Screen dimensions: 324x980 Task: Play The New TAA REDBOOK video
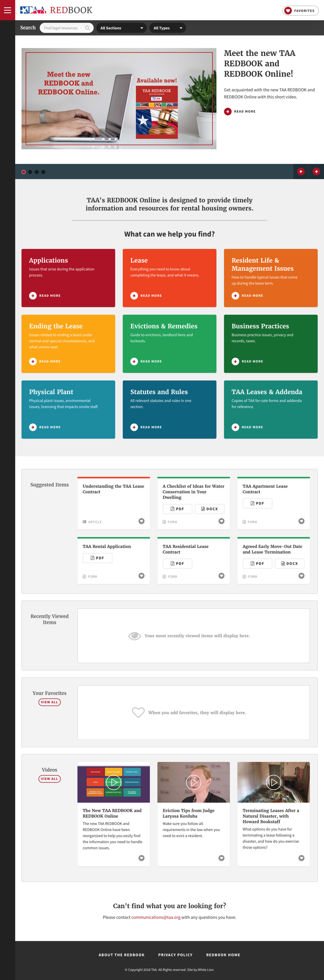(113, 782)
